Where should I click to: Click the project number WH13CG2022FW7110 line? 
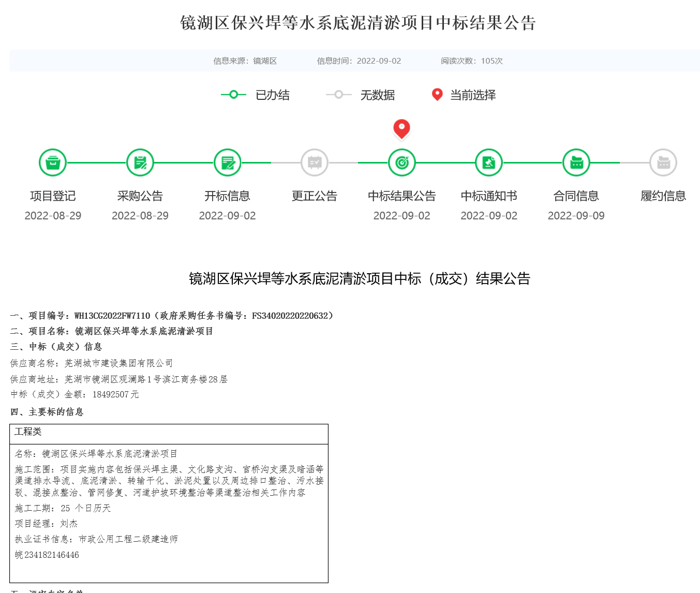[112, 316]
